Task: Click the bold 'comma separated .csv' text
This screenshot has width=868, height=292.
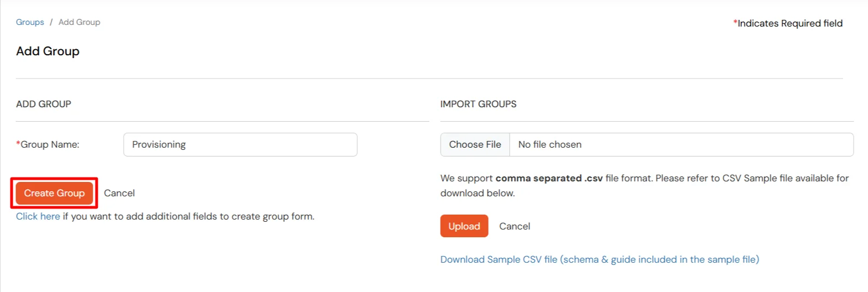Action: click(549, 178)
